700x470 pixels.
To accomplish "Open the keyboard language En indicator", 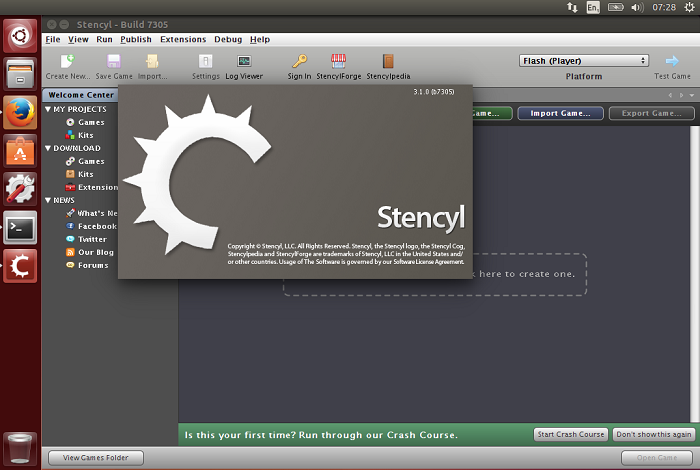I will (593, 7).
